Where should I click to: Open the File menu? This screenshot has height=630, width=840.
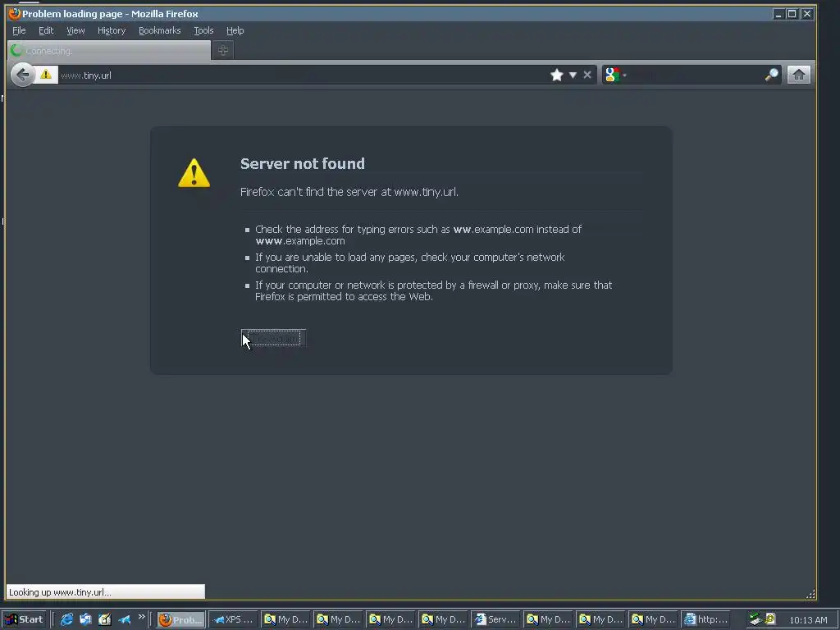[x=19, y=30]
